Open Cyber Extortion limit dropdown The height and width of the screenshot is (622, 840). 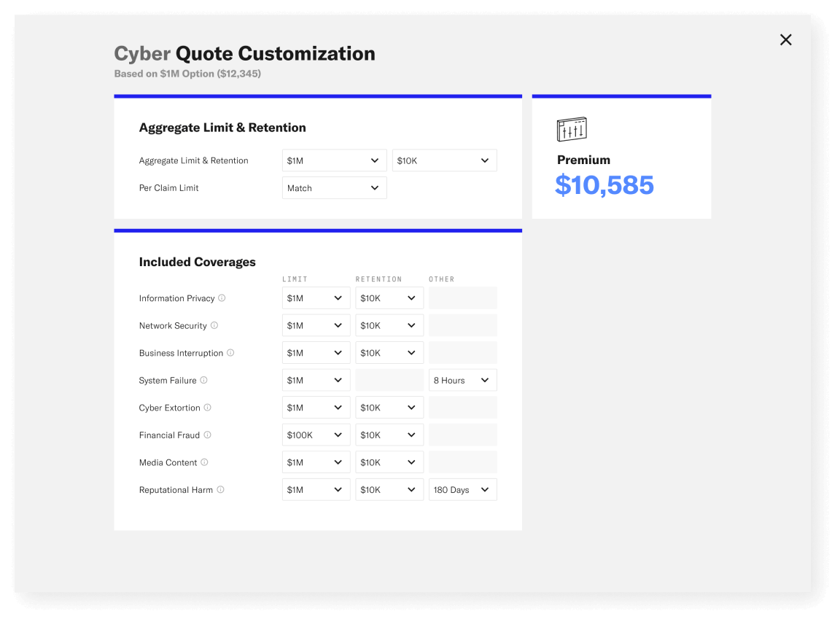pos(316,407)
